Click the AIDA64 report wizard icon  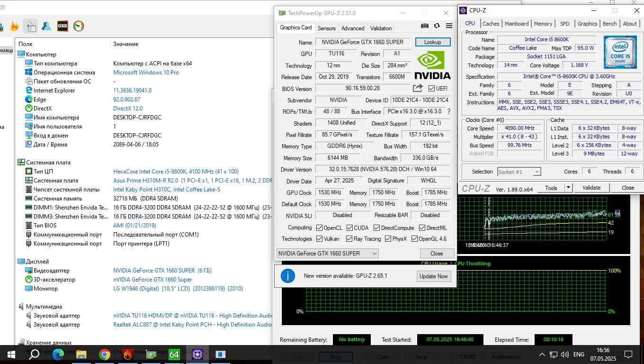[x=30, y=26]
